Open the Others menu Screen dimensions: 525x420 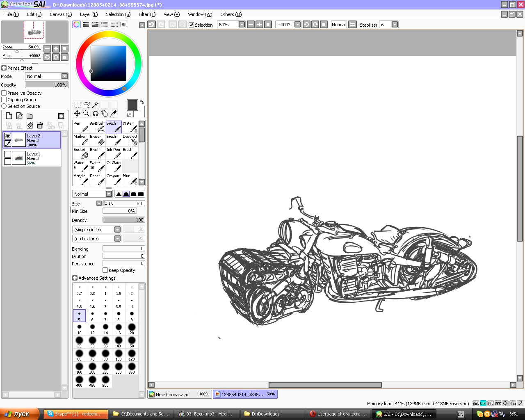click(x=231, y=14)
